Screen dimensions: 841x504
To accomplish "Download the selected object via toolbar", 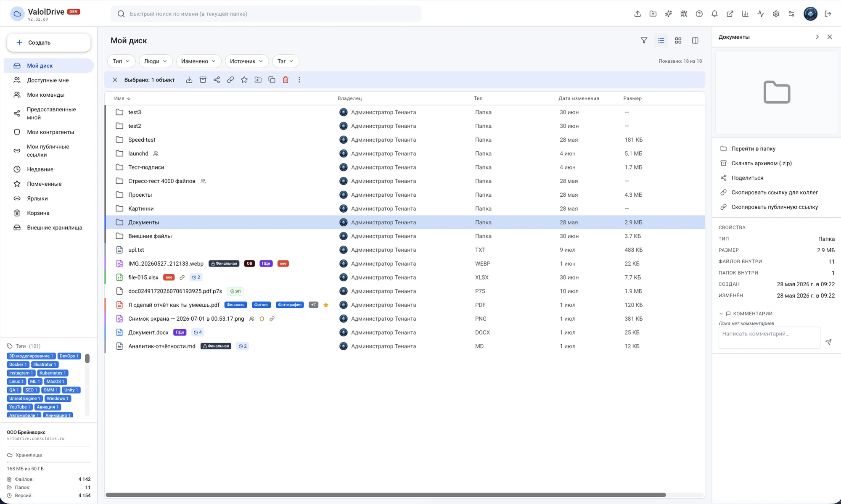I will (x=189, y=80).
